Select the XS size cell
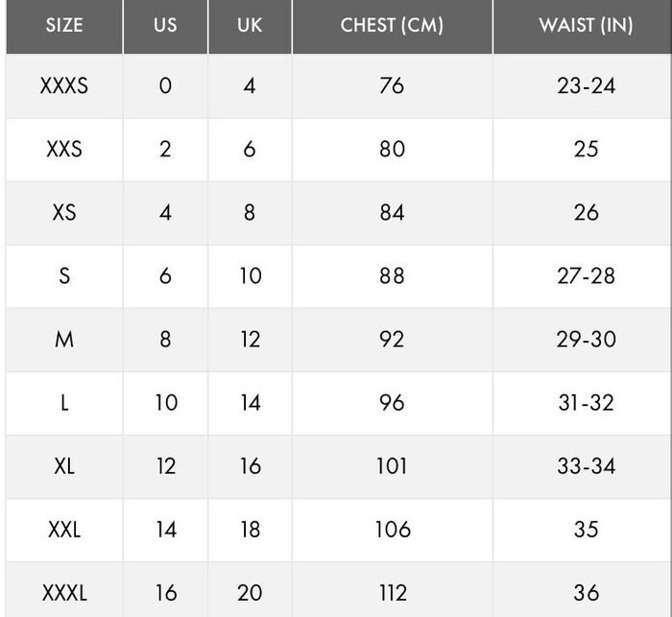The width and height of the screenshot is (672, 617). click(x=64, y=212)
